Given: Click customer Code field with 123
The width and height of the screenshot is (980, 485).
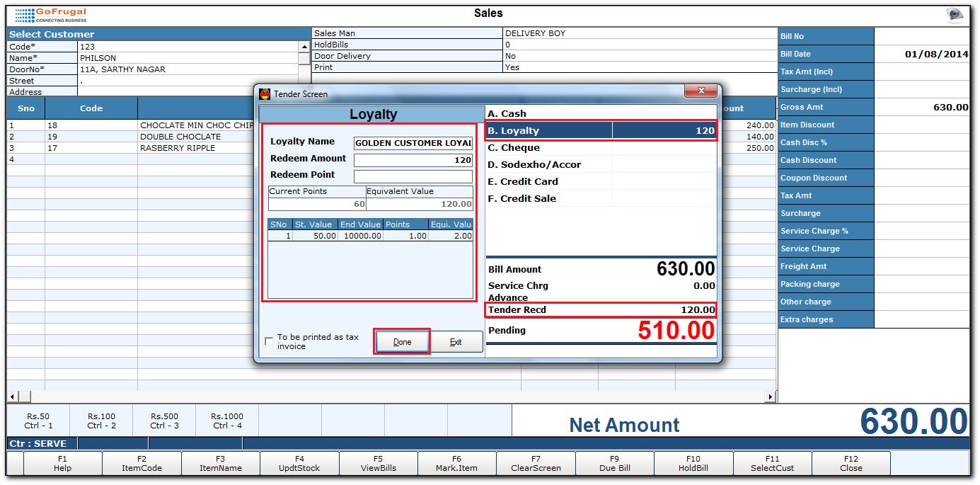Looking at the screenshot, I should (x=188, y=47).
